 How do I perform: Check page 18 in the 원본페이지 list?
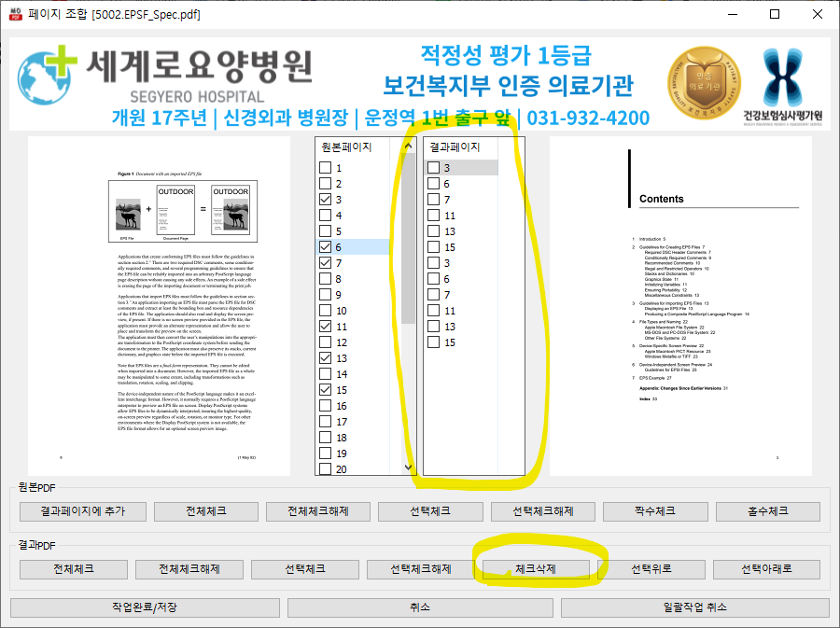[325, 438]
